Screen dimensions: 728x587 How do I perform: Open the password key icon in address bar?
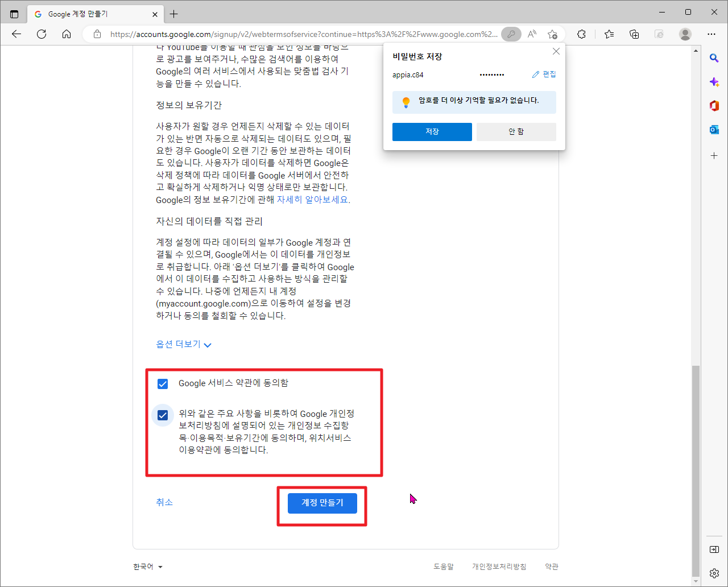(x=511, y=34)
